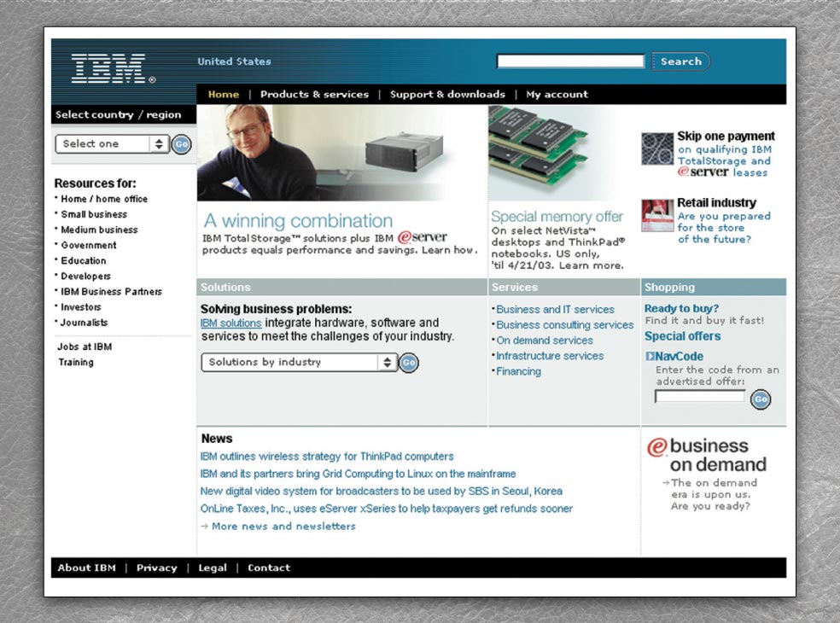The image size is (840, 623).
Task: Open Medium business resources
Action: coord(99,230)
